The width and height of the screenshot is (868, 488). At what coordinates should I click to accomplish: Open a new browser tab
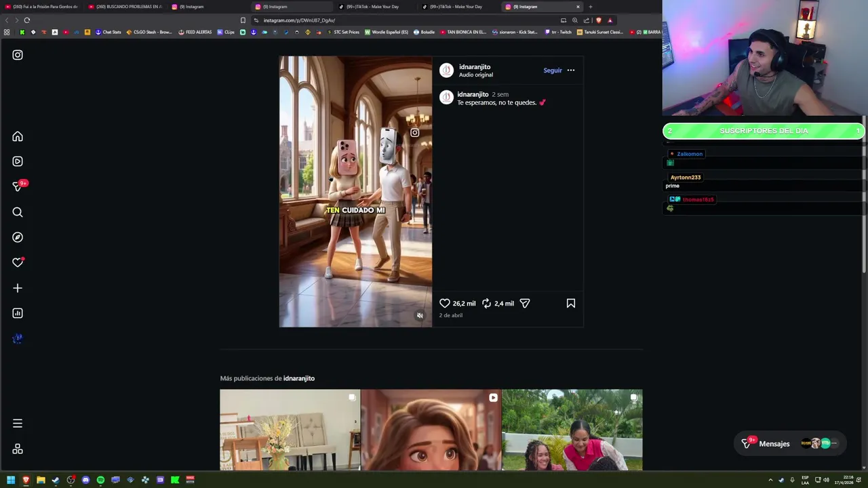590,7
